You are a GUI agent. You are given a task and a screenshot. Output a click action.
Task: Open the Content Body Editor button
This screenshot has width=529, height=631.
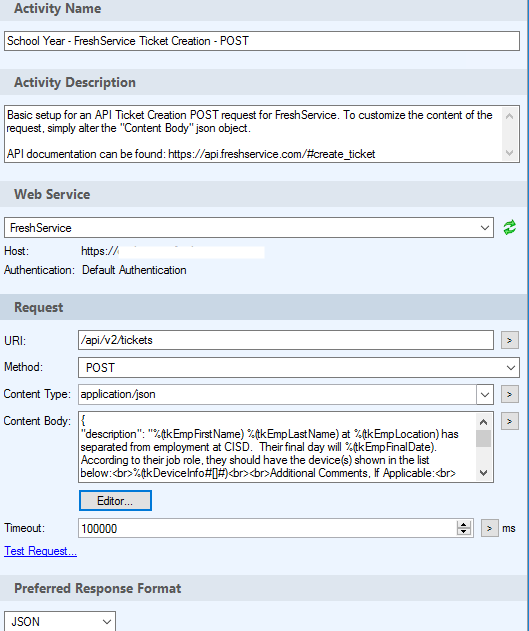pos(115,501)
